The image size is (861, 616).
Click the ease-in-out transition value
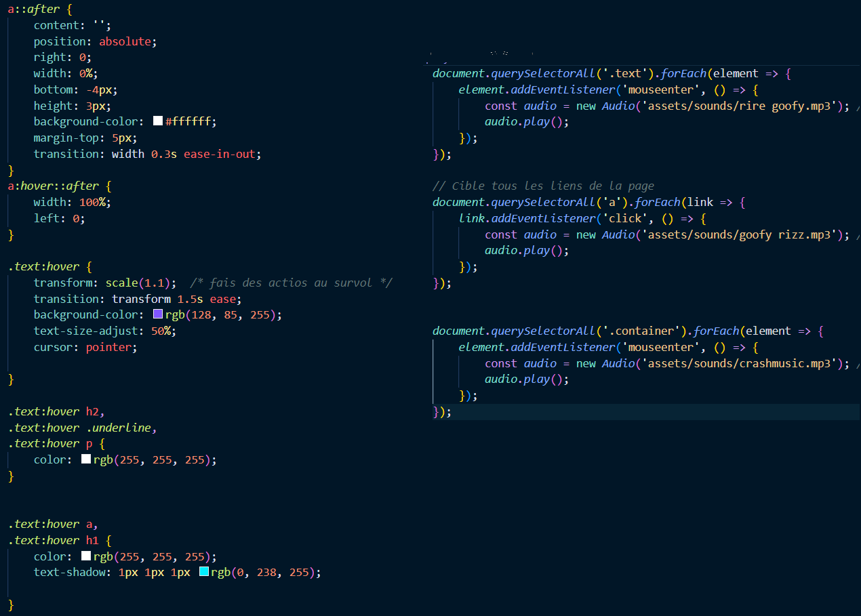pos(219,154)
